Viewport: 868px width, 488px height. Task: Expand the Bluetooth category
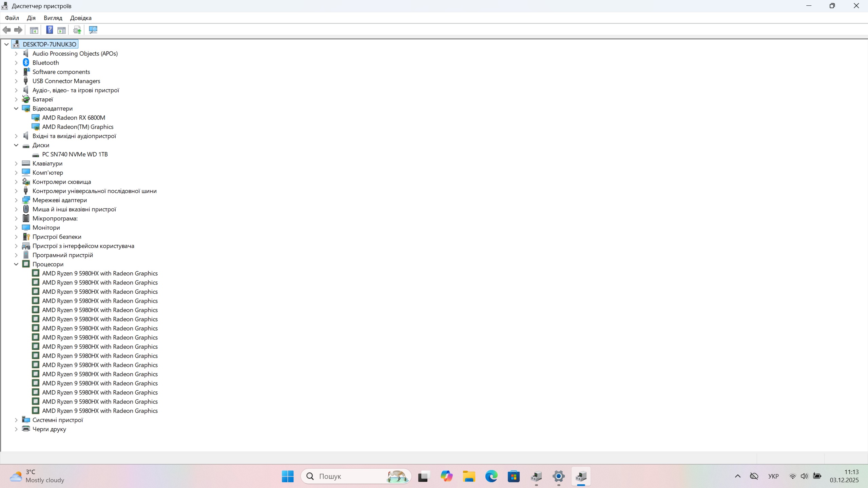(x=16, y=63)
